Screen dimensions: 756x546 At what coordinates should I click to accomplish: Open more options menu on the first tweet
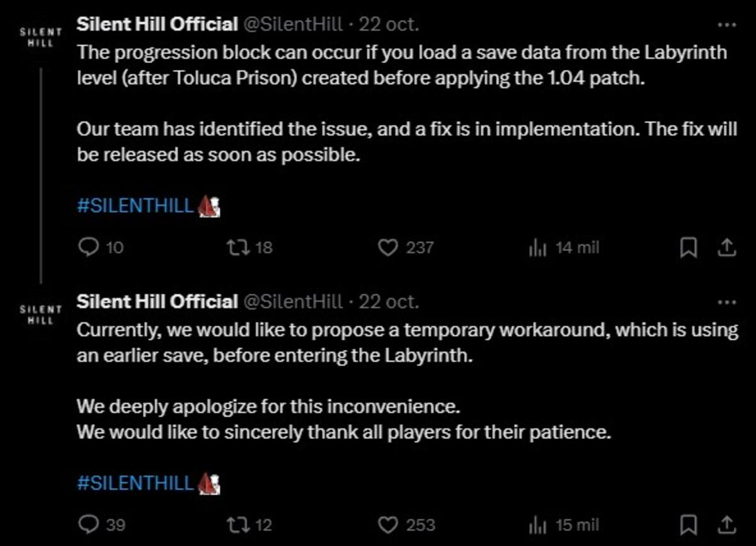[727, 25]
